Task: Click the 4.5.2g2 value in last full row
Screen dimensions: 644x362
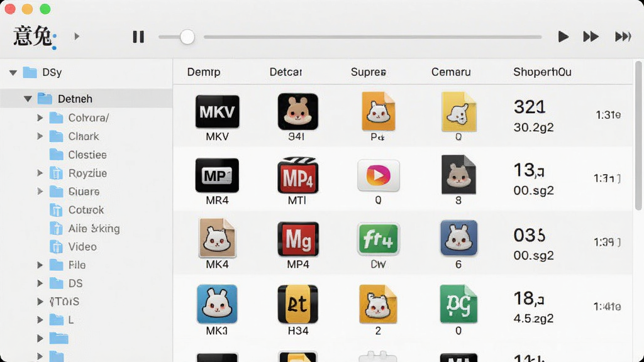Action: coord(533,319)
